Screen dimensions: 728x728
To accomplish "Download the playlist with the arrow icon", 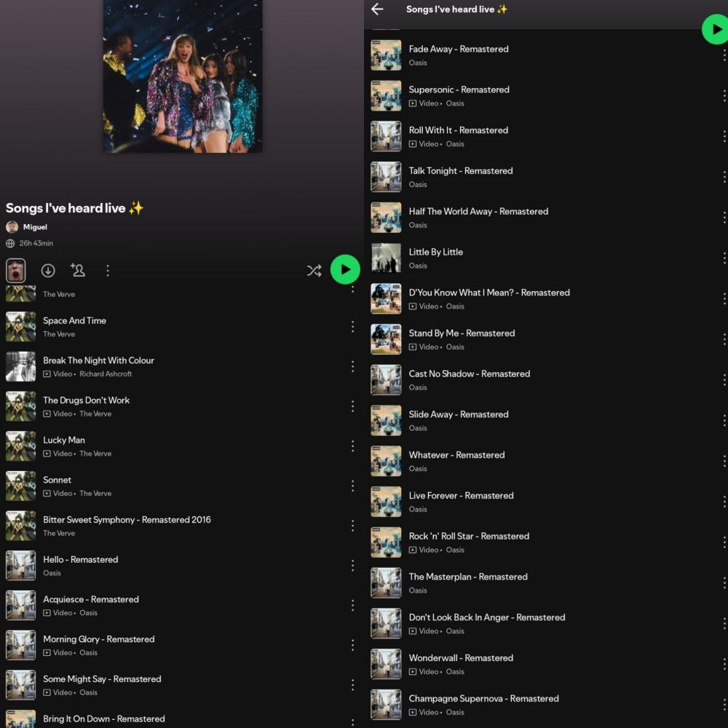I will click(48, 270).
